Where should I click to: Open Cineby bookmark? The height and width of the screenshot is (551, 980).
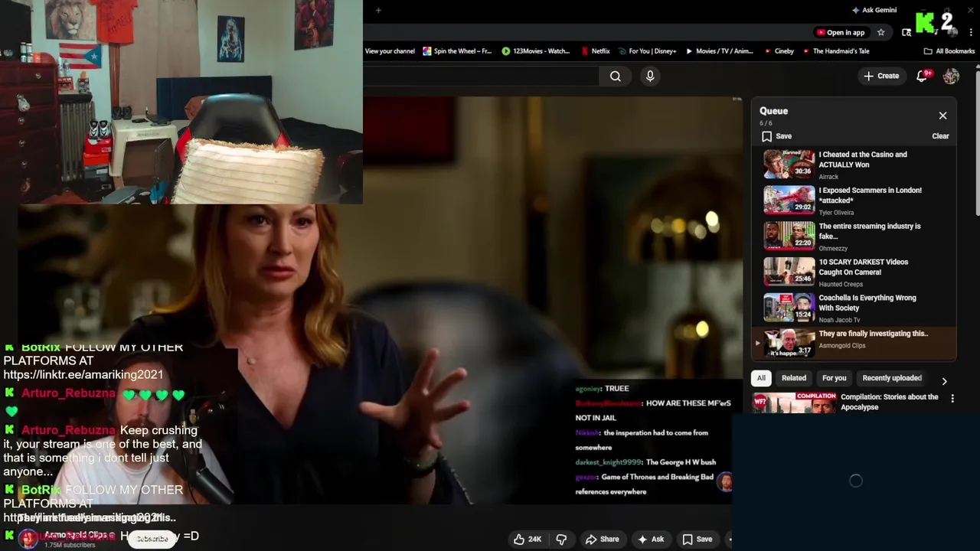pos(779,51)
